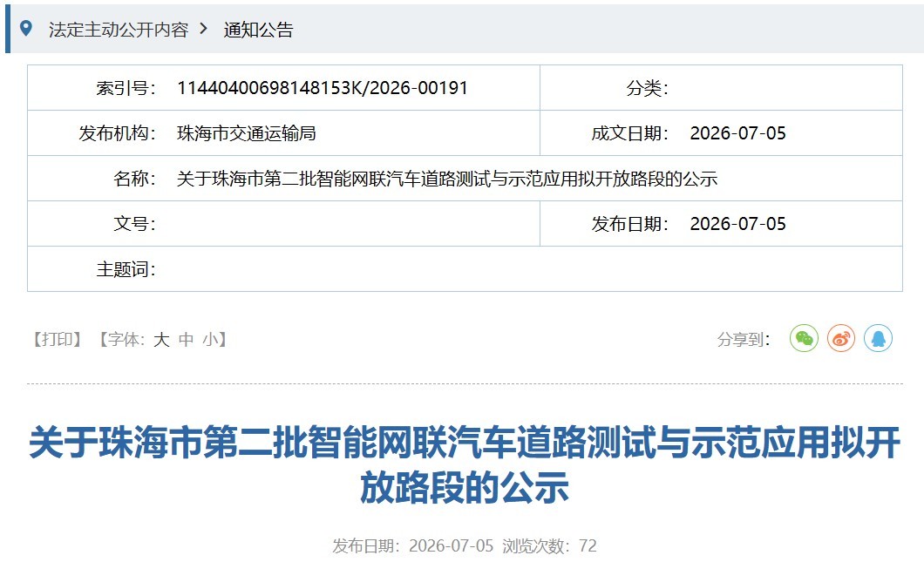Share the notice via WeChat icon
The width and height of the screenshot is (924, 562).
point(804,338)
